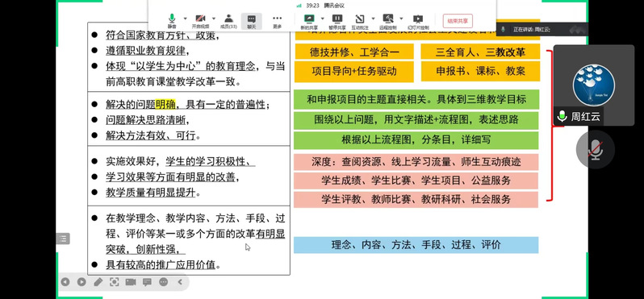Expand the microphone options arrow
This screenshot has height=299, width=644.
point(185,19)
